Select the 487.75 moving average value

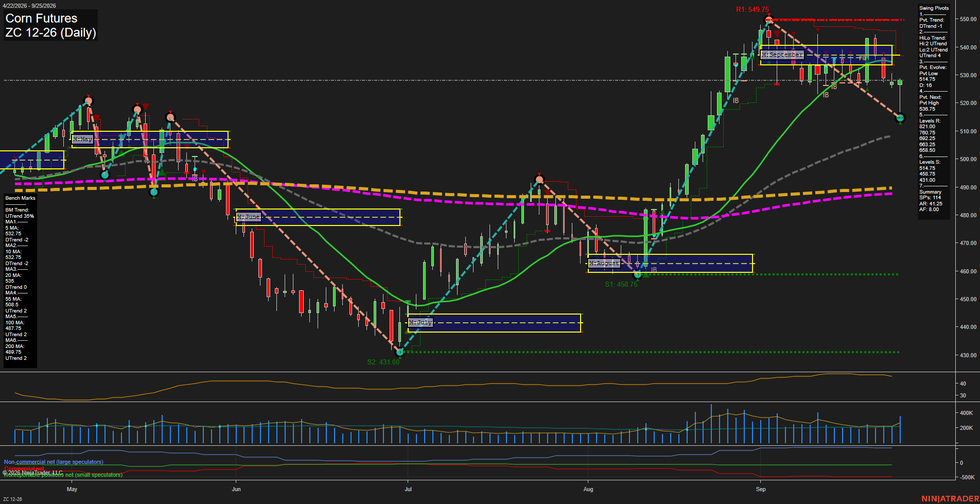coord(13,328)
